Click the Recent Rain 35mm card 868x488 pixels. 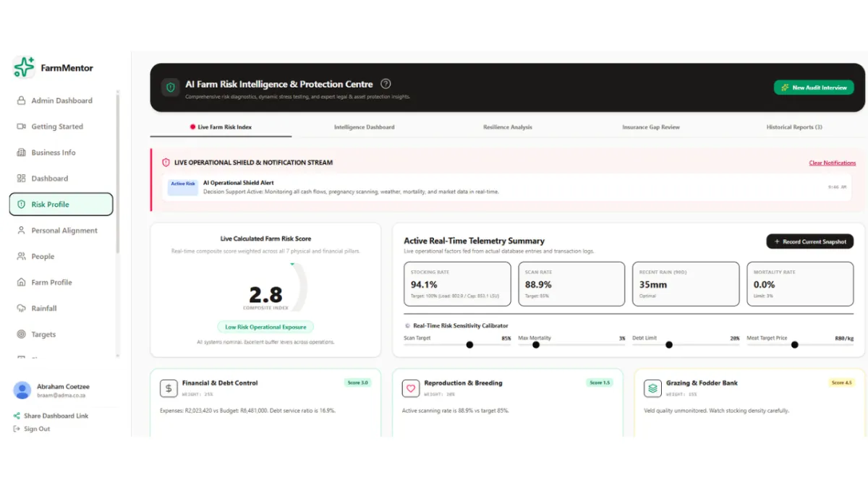coord(686,284)
